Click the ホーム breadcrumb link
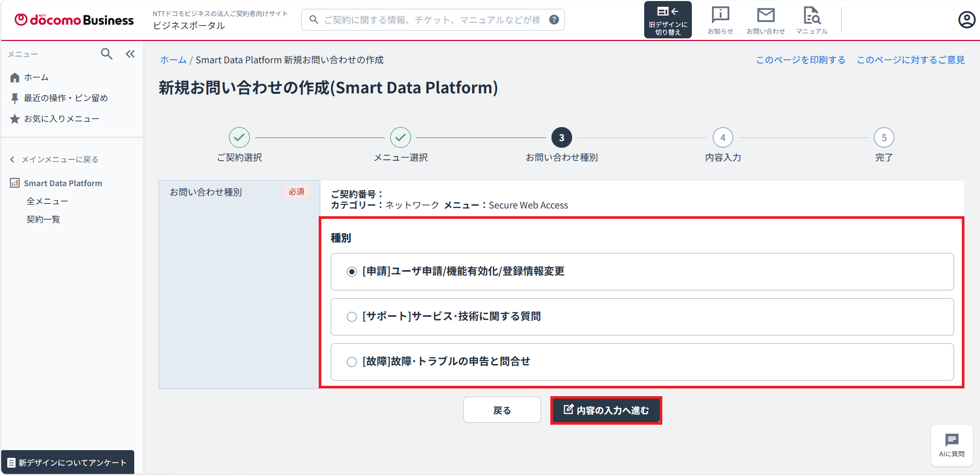The width and height of the screenshot is (980, 475). point(173,60)
